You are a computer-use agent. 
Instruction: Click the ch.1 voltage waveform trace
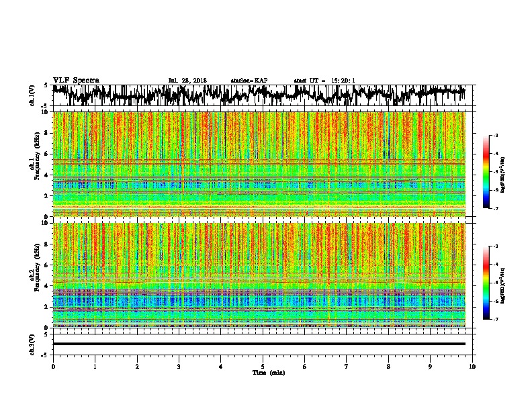[259, 95]
